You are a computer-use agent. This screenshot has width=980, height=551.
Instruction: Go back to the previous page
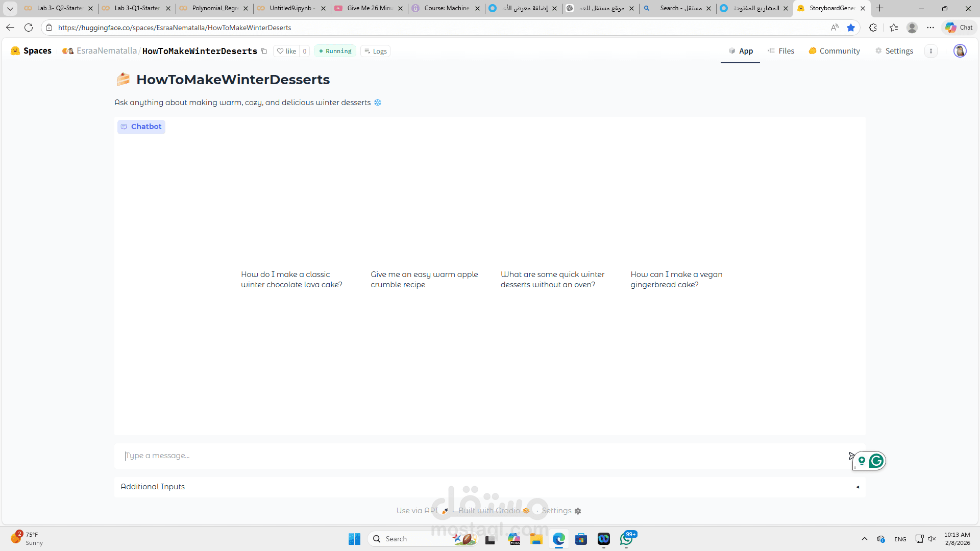click(x=10, y=28)
